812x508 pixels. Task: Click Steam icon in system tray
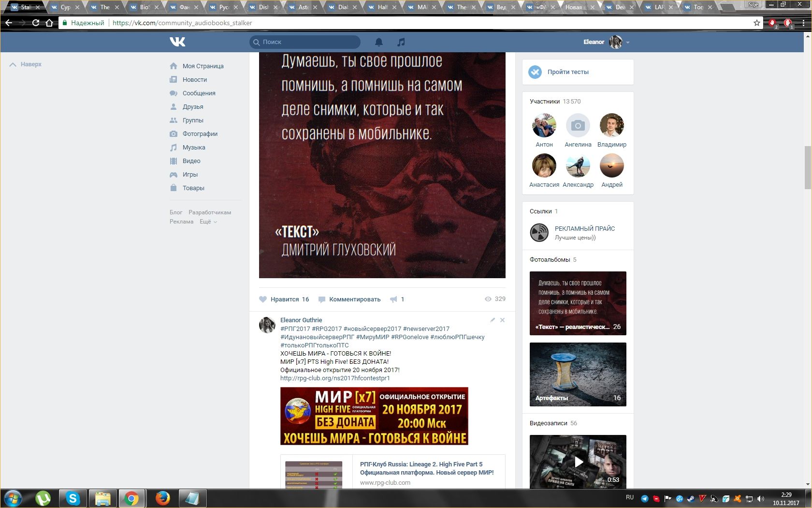pos(691,499)
